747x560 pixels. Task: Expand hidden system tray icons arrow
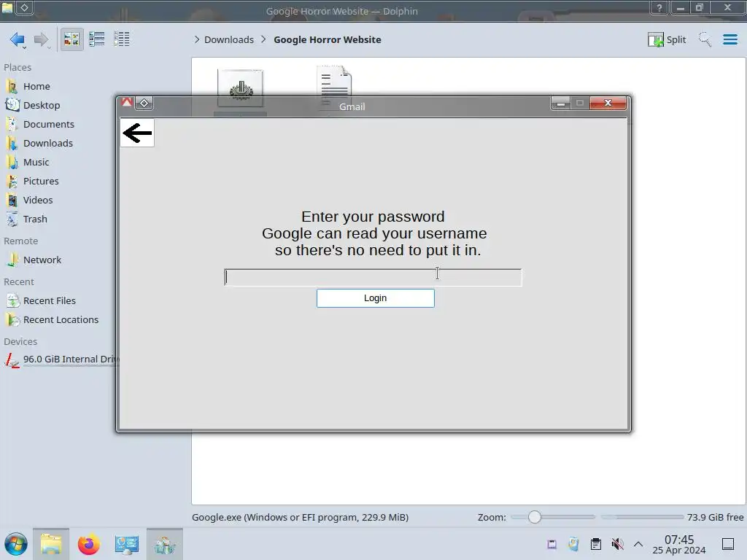click(x=638, y=544)
